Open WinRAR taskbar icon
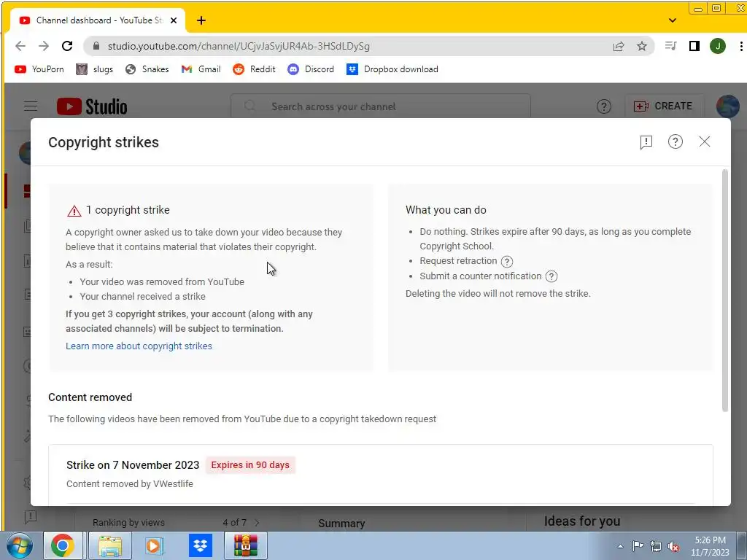 (246, 545)
